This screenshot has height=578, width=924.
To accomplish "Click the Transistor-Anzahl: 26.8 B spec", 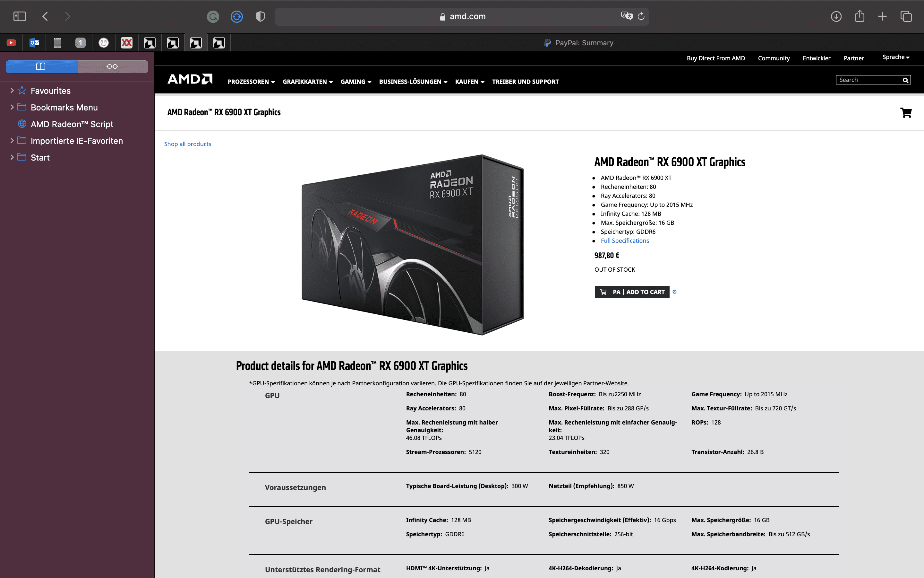I will pos(727,452).
